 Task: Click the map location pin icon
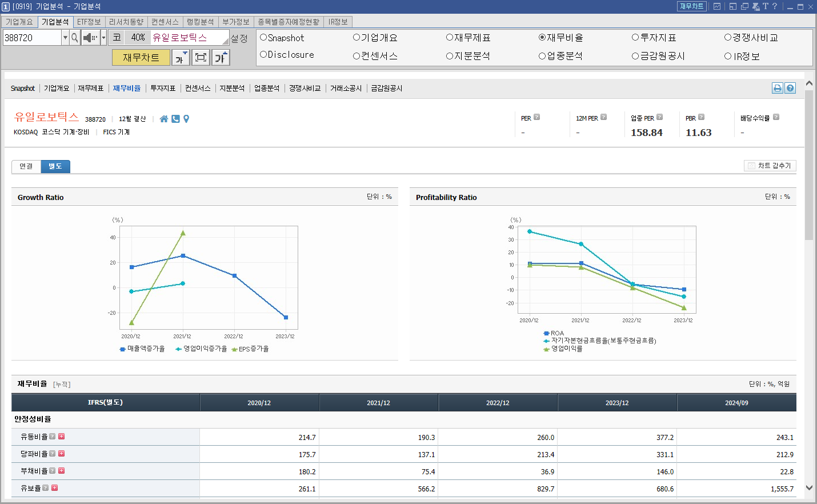tap(186, 119)
